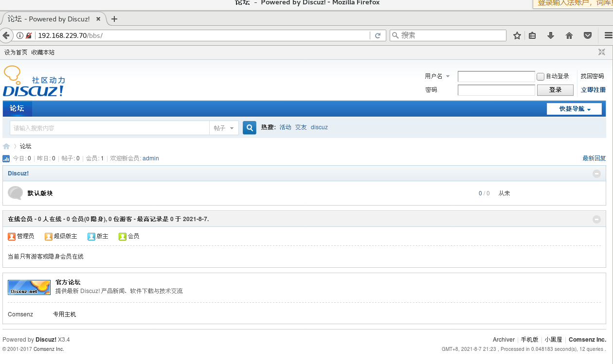Click 设为首页 set as homepage link
This screenshot has width=613, height=364.
click(16, 52)
